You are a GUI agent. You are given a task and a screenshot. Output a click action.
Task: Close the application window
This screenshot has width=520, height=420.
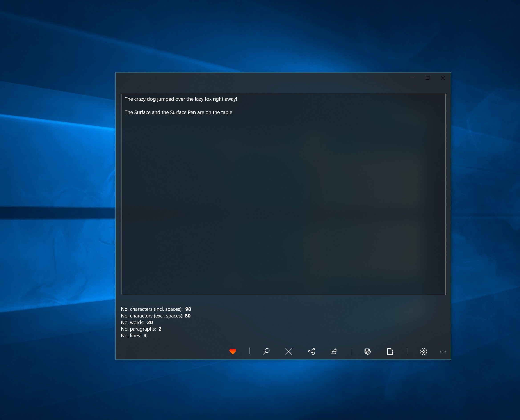[x=443, y=78]
